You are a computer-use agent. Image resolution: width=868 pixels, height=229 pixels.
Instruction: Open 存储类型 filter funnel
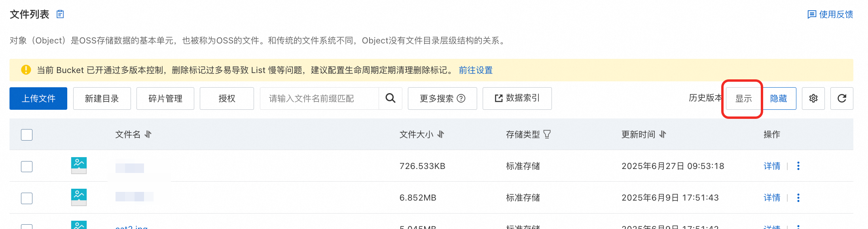pos(547,134)
